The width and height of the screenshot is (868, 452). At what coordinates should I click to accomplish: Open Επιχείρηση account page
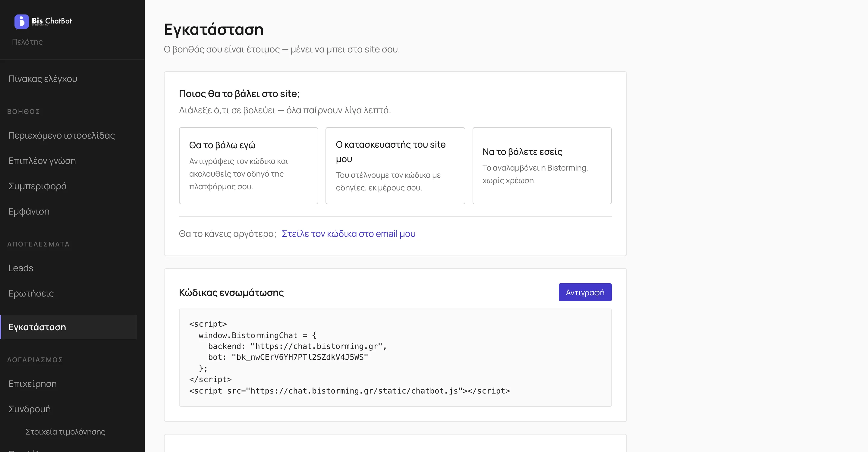point(32,384)
